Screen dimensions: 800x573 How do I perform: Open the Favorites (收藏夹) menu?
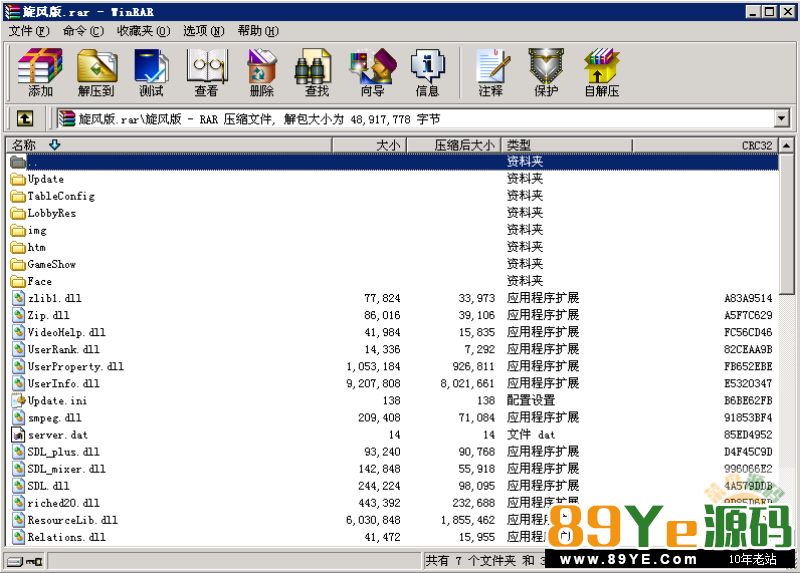coord(143,31)
